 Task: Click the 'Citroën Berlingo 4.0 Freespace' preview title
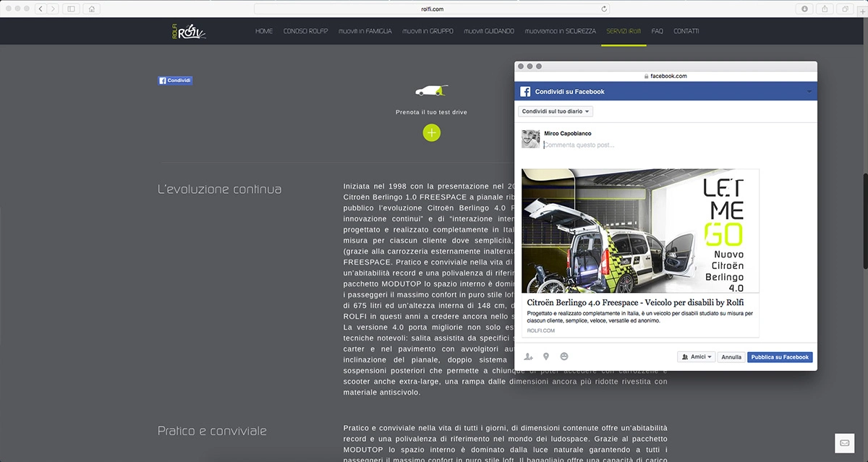click(636, 302)
